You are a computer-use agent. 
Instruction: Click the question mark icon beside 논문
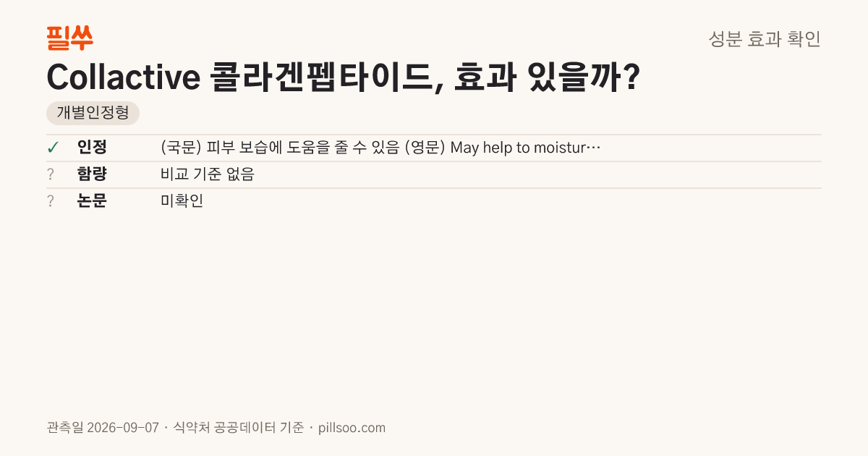51,201
